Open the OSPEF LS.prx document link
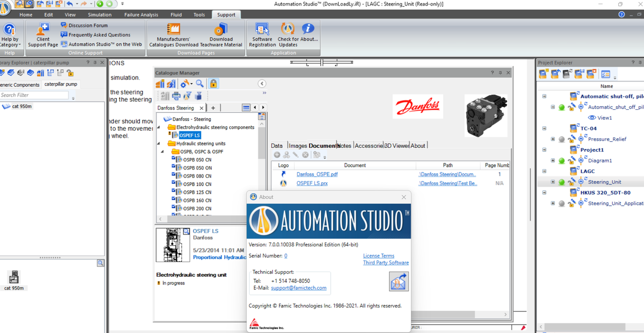Image resolution: width=644 pixels, height=333 pixels. 312,183
